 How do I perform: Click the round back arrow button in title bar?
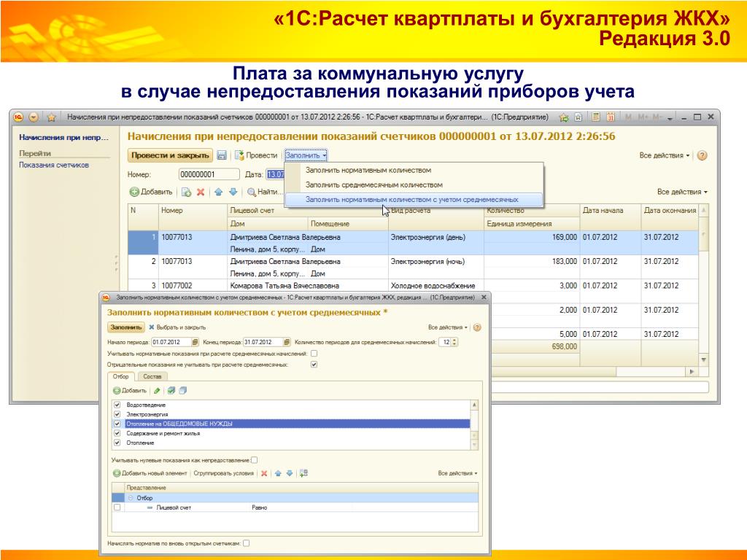34,117
